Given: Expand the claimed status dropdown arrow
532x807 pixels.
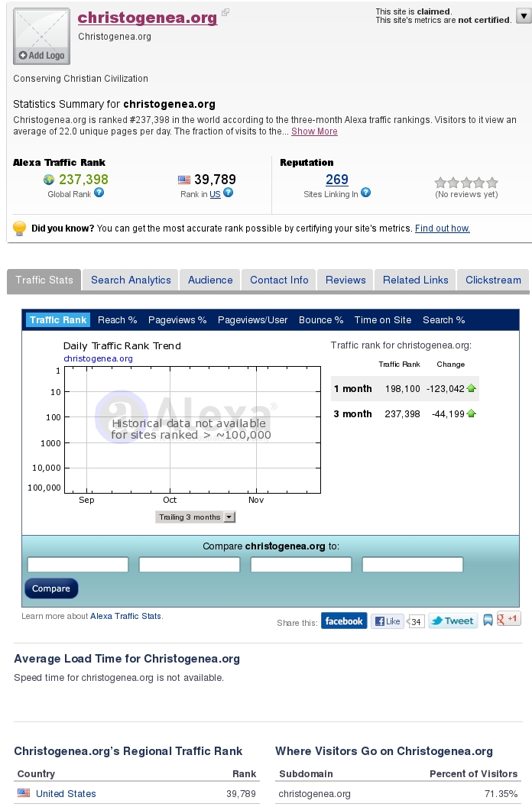Looking at the screenshot, I should (x=524, y=16).
